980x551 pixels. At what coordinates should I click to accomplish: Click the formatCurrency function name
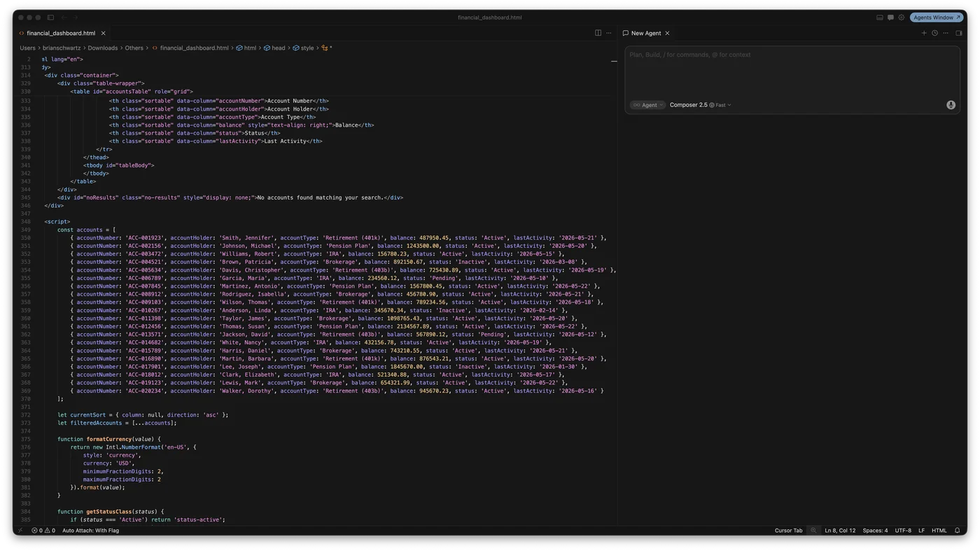tap(108, 439)
